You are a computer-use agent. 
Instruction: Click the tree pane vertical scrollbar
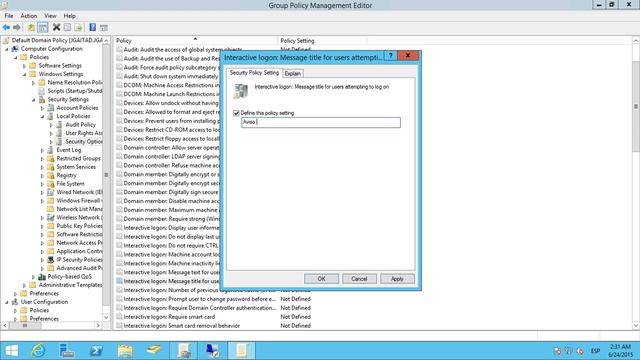(106, 176)
